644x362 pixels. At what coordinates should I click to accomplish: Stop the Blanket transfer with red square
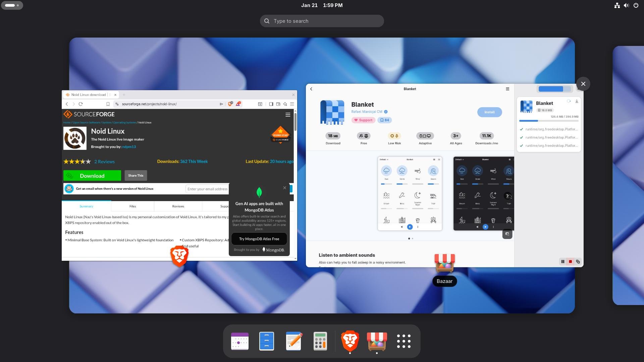tap(570, 261)
